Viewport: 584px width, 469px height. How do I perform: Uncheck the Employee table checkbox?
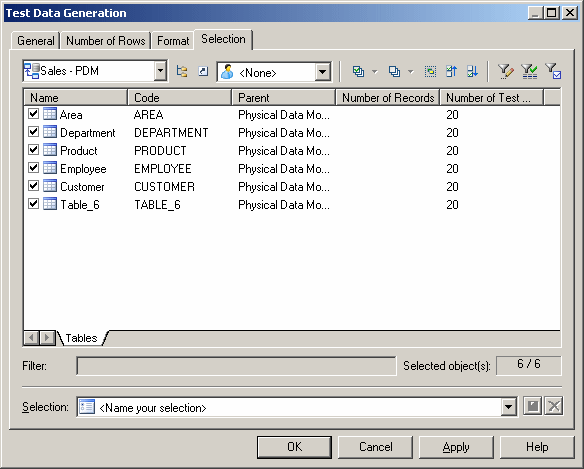34,168
